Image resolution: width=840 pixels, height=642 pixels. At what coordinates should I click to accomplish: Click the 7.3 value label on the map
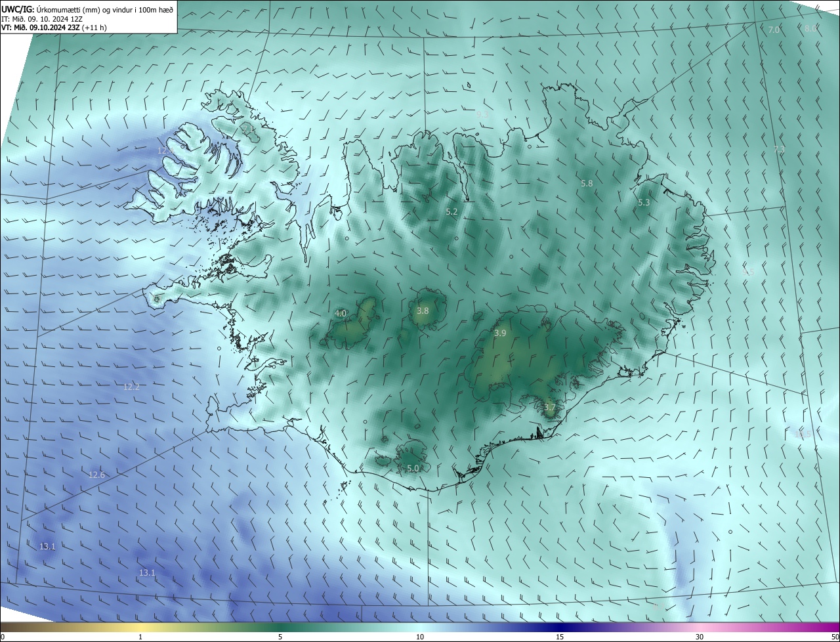pyautogui.click(x=779, y=150)
